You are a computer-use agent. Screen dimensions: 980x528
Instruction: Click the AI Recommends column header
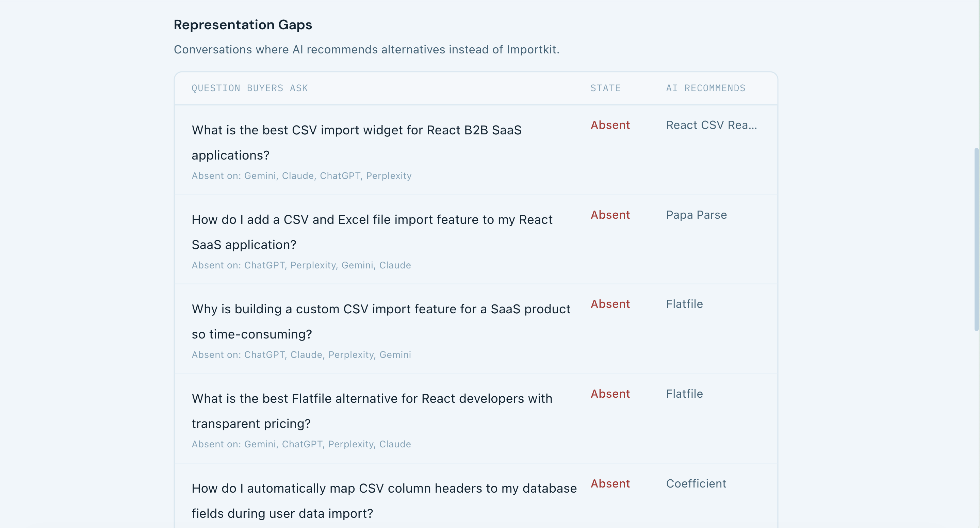click(x=705, y=88)
